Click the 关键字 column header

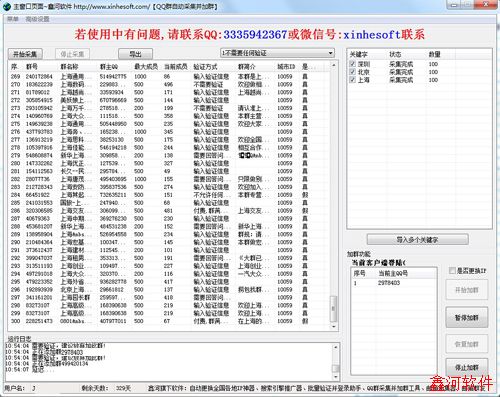pyautogui.click(x=367, y=54)
